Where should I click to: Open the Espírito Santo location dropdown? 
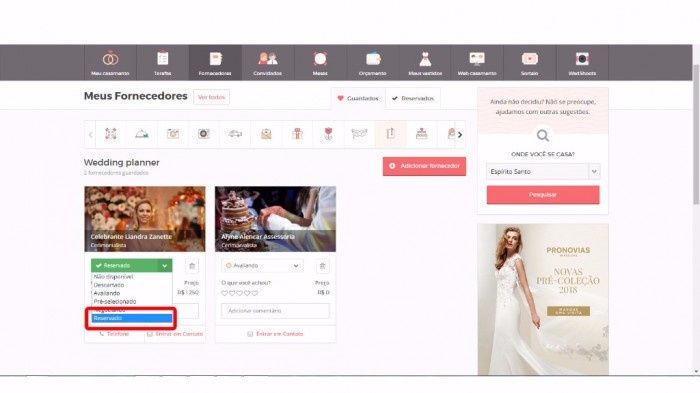[x=543, y=171]
